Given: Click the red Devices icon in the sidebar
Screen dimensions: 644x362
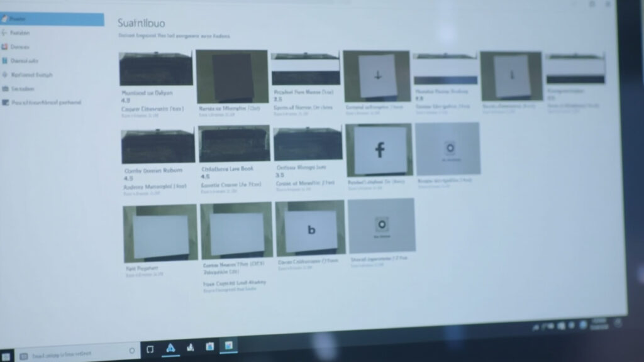Looking at the screenshot, I should coord(38,46).
